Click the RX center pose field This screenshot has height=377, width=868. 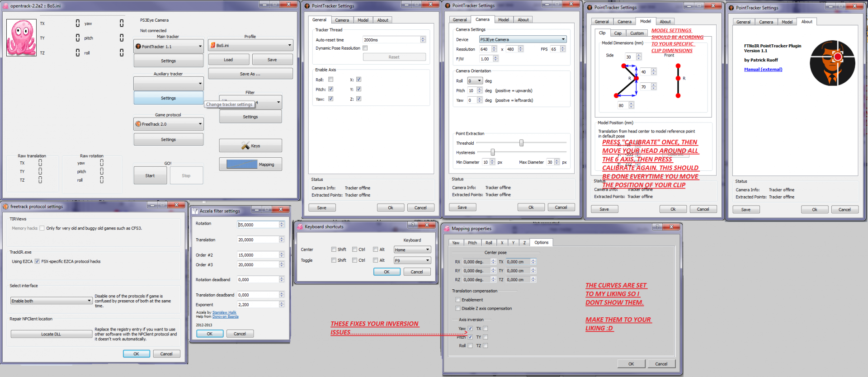(x=476, y=262)
